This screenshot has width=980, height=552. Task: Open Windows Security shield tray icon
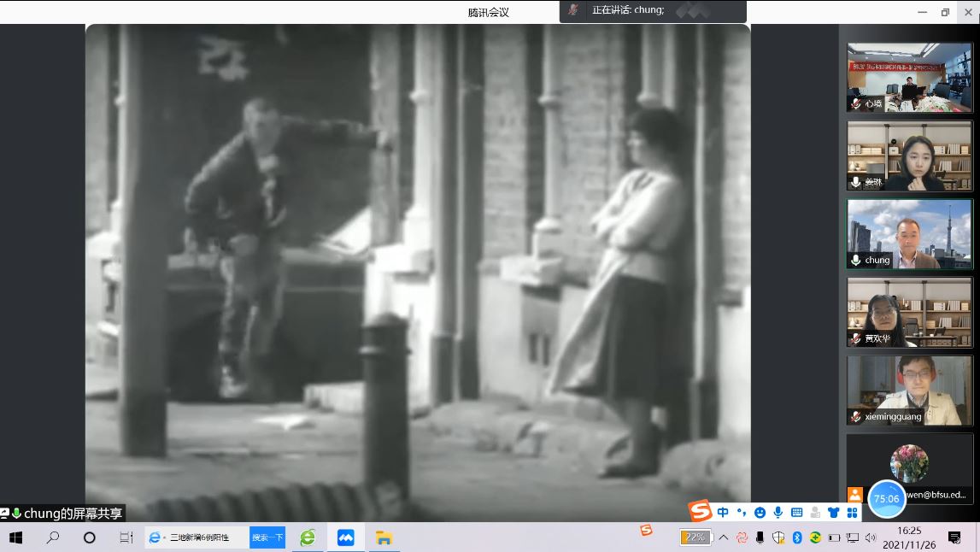(778, 537)
